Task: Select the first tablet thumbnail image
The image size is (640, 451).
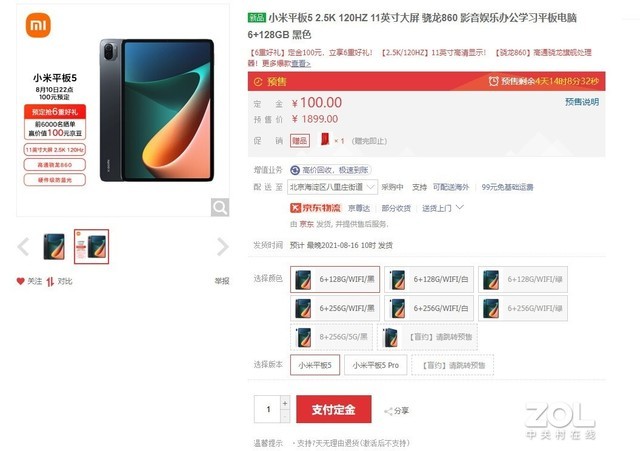Action: coord(54,247)
